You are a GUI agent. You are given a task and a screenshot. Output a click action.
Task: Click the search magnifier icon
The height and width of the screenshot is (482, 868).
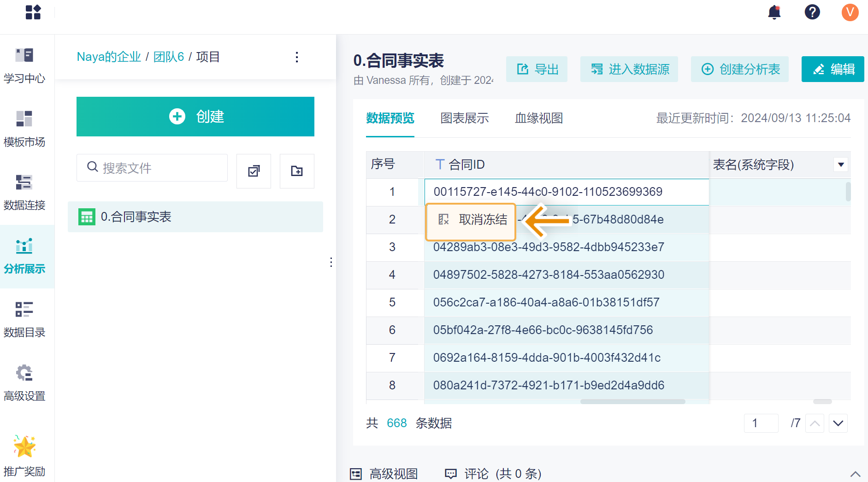click(x=93, y=167)
